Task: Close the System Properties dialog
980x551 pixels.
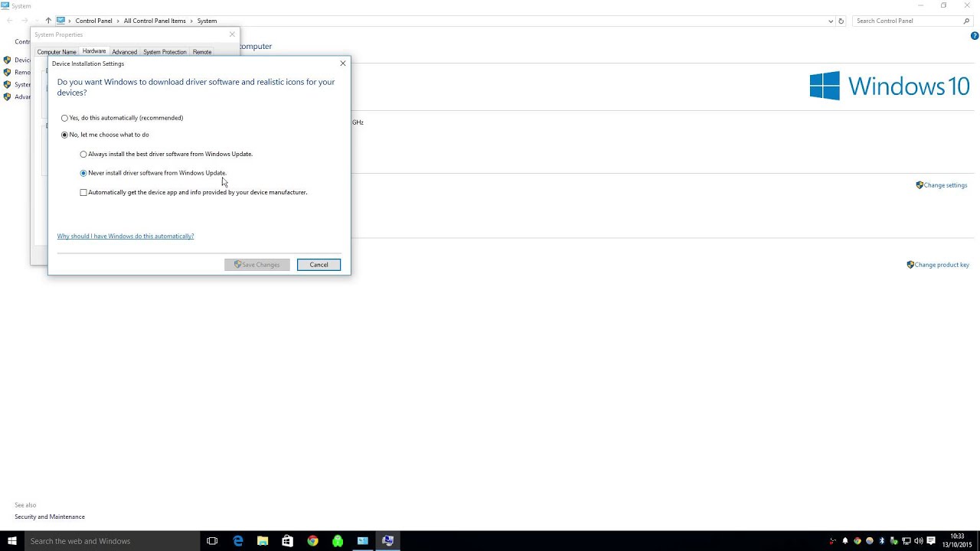Action: coord(232,34)
